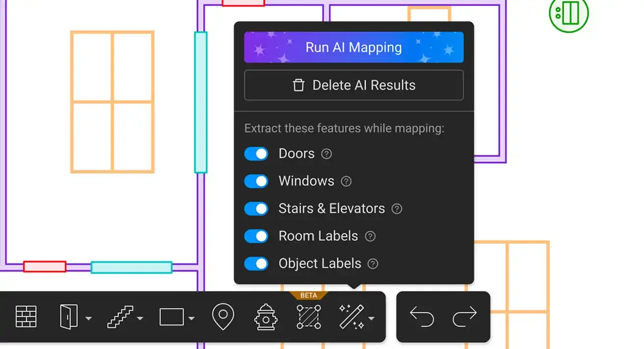Open help for Room Labels
This screenshot has width=644, height=349.
370,236
